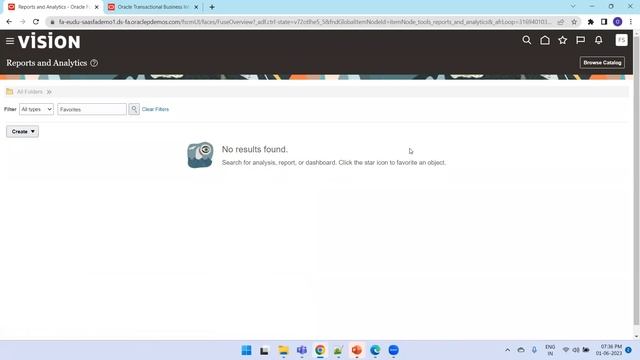
Task: Open the Chrome profile avatar
Action: click(x=618, y=22)
